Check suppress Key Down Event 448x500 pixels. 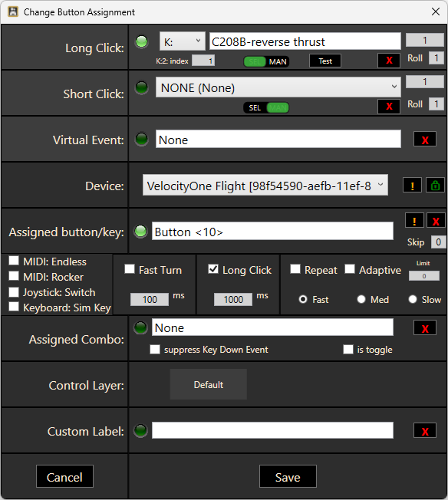pos(155,349)
